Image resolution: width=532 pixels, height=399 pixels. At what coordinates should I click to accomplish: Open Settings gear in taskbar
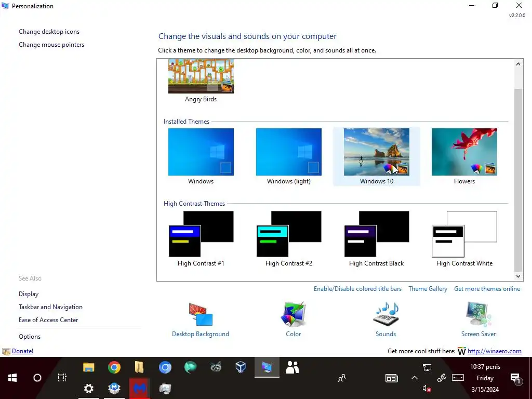pos(88,388)
